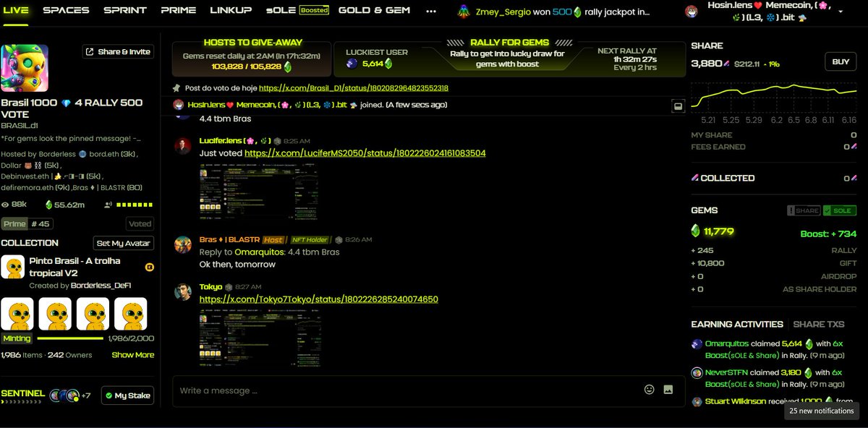
Task: Click luckiest user avatar beside 5,614
Action: pyautogui.click(x=352, y=64)
